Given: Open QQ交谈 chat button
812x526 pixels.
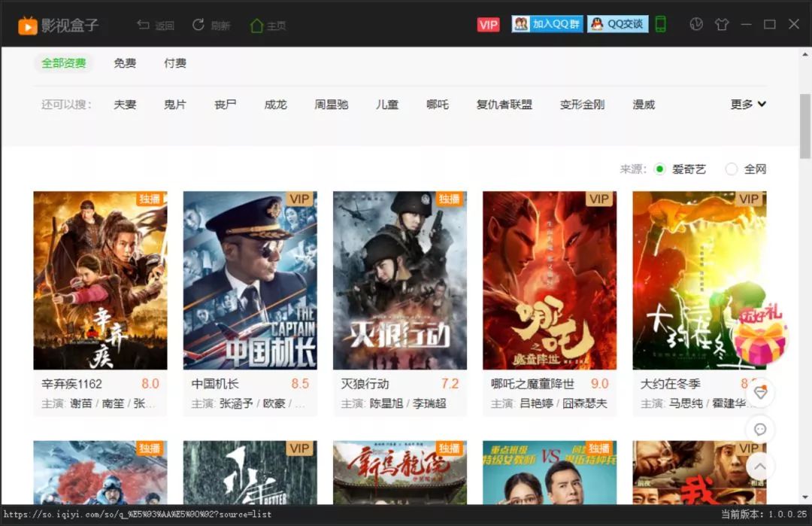Looking at the screenshot, I should (x=618, y=24).
